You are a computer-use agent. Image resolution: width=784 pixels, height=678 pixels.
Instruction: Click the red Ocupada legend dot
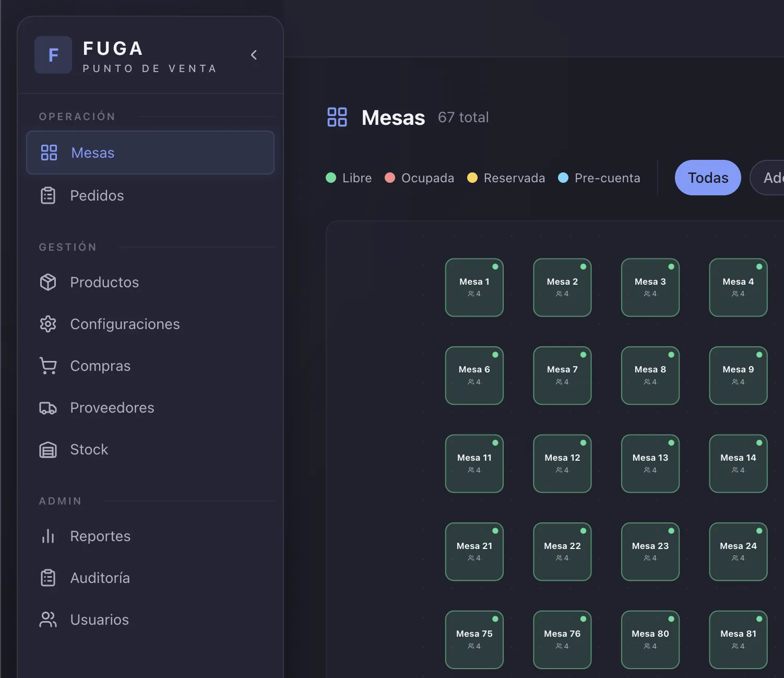pyautogui.click(x=390, y=178)
